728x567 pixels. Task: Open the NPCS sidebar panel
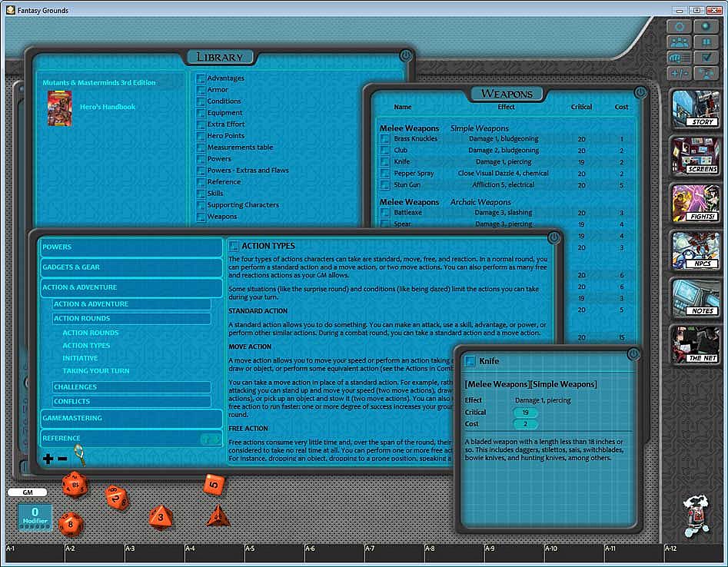[x=695, y=250]
